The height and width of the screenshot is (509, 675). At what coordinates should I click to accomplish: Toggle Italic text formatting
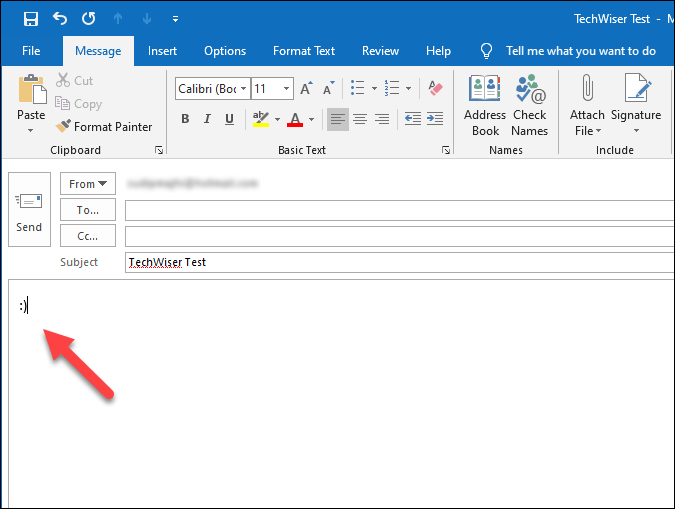208,119
